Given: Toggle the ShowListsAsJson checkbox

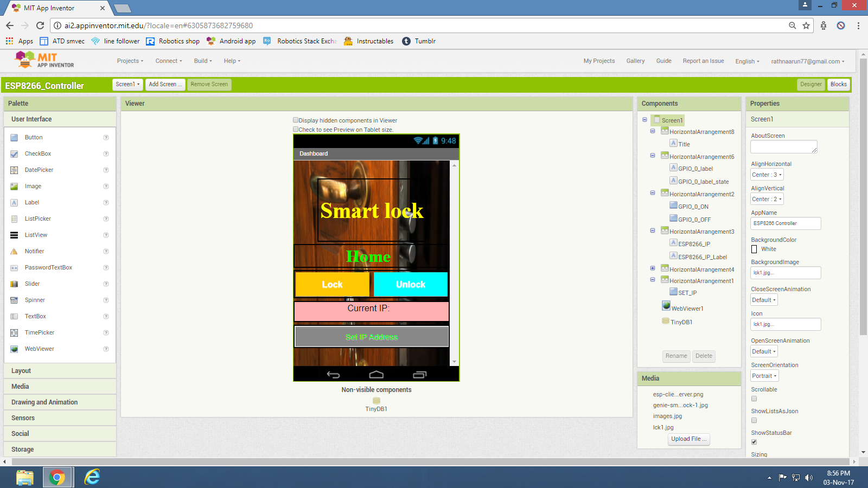Looking at the screenshot, I should (754, 420).
